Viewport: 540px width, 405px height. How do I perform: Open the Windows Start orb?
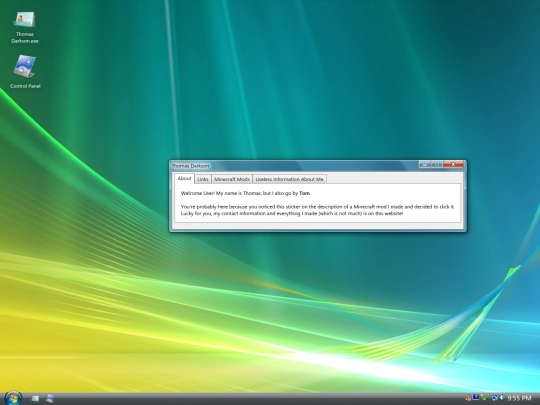[13, 398]
